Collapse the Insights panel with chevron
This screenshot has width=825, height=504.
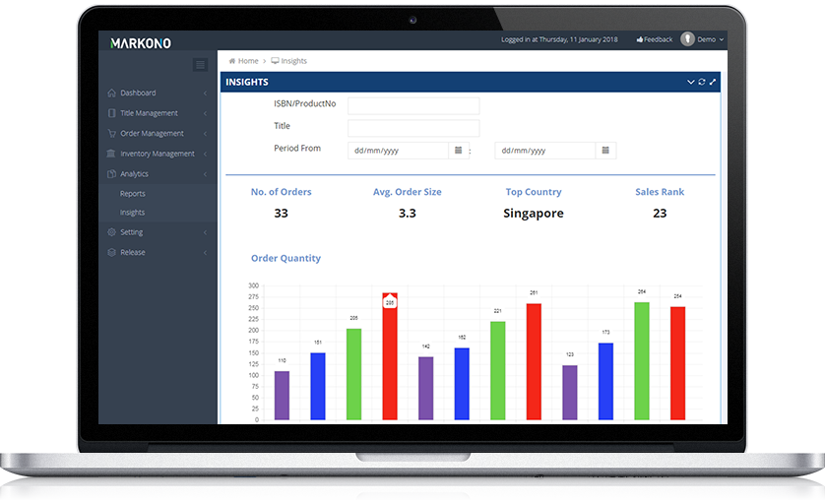click(x=691, y=82)
